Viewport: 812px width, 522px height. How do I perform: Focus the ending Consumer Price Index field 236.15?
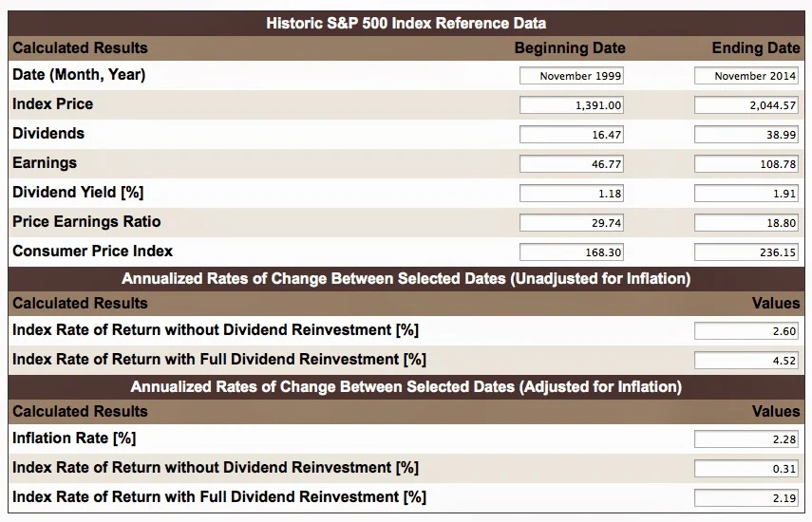pyautogui.click(x=746, y=252)
